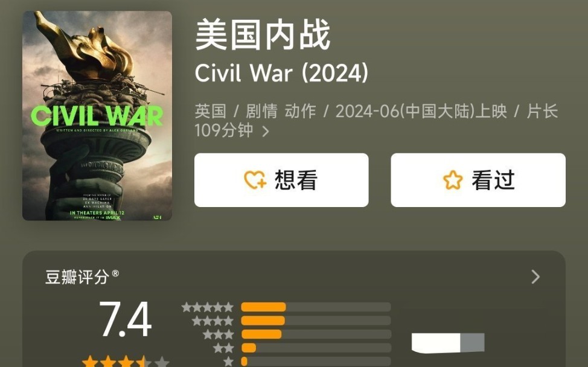This screenshot has height=367, width=588.
Task: Tap the heart-plus icon in 想看
Action: 255,179
